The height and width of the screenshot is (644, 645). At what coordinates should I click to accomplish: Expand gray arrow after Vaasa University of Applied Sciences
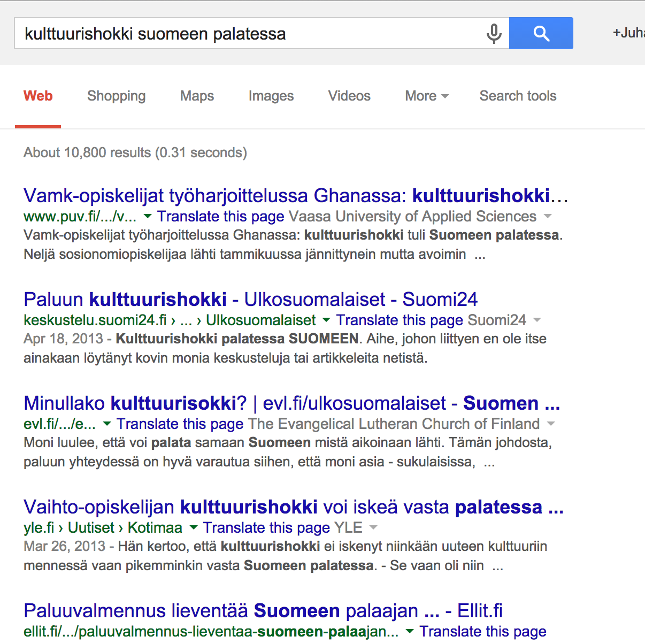[x=548, y=216]
